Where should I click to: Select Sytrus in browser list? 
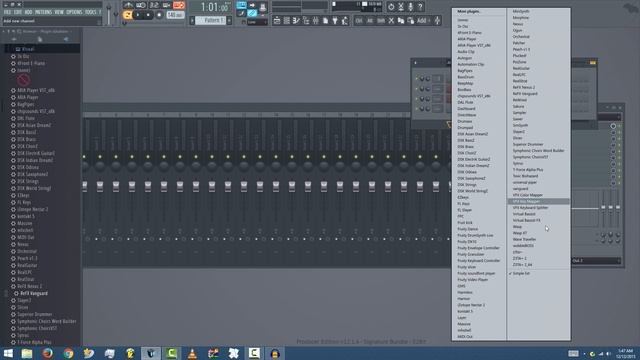click(x=23, y=336)
